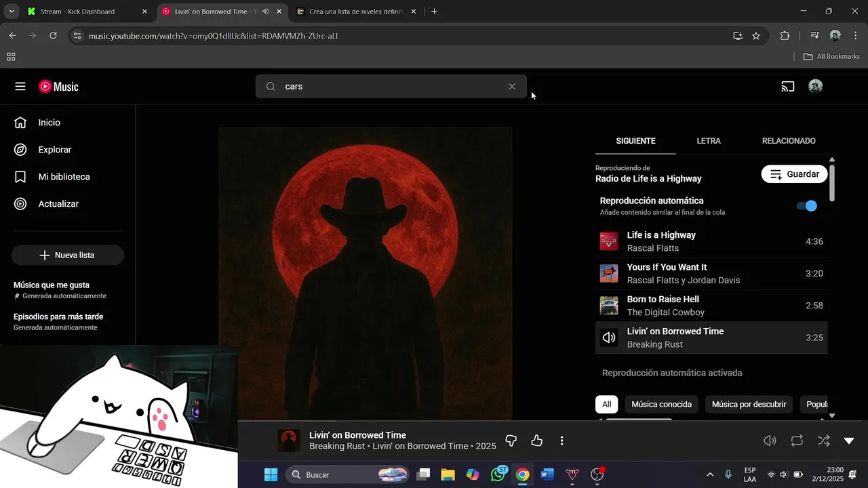Open the Windows Start menu
Screen dimensions: 868x488
click(x=271, y=474)
